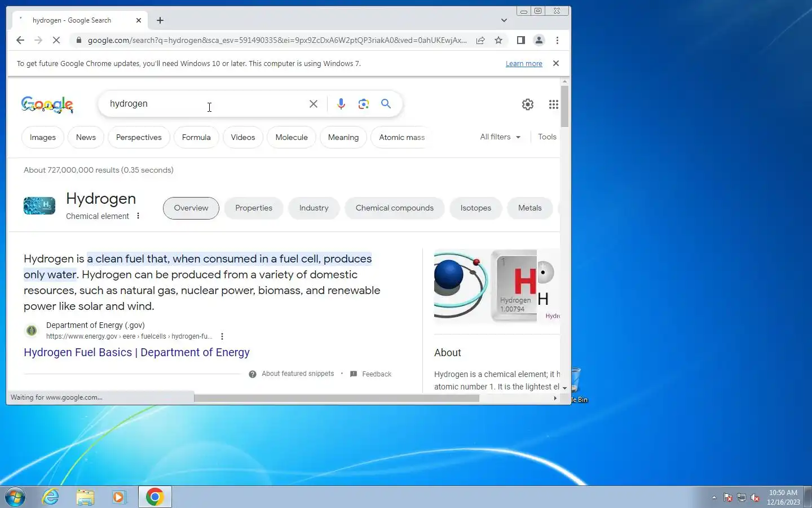Open the tab search dropdown arrow
The height and width of the screenshot is (508, 812).
coord(504,20)
